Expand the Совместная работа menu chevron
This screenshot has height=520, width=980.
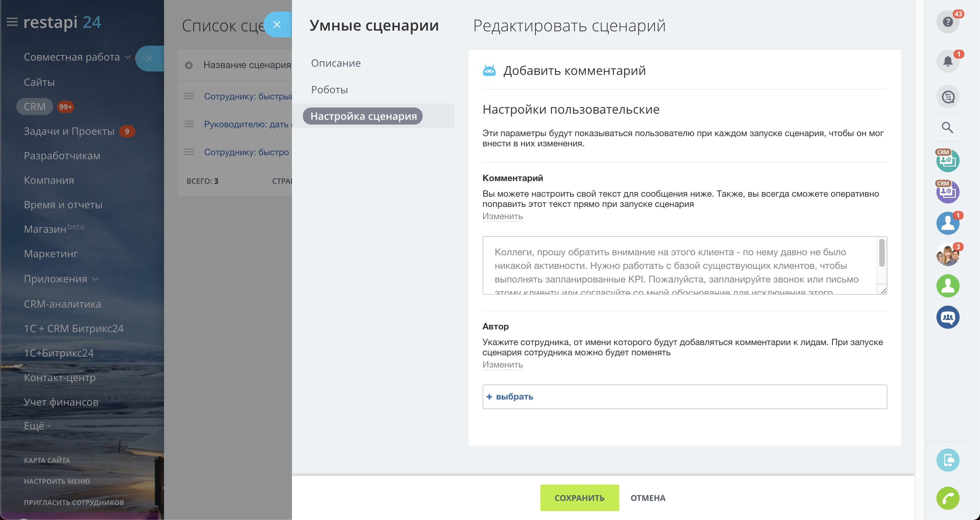[x=128, y=57]
